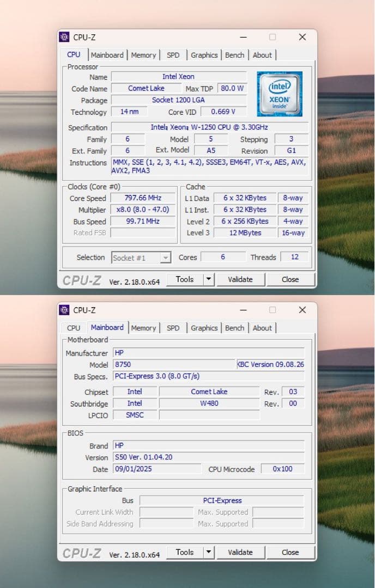Click Validate button in bottom CPU-Z window
The image size is (375, 588).
tap(240, 553)
